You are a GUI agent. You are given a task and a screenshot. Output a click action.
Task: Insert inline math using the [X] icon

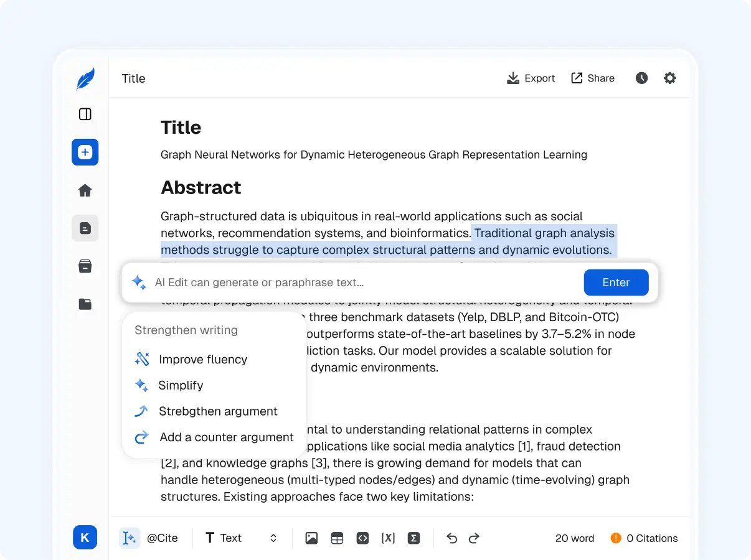pyautogui.click(x=388, y=538)
